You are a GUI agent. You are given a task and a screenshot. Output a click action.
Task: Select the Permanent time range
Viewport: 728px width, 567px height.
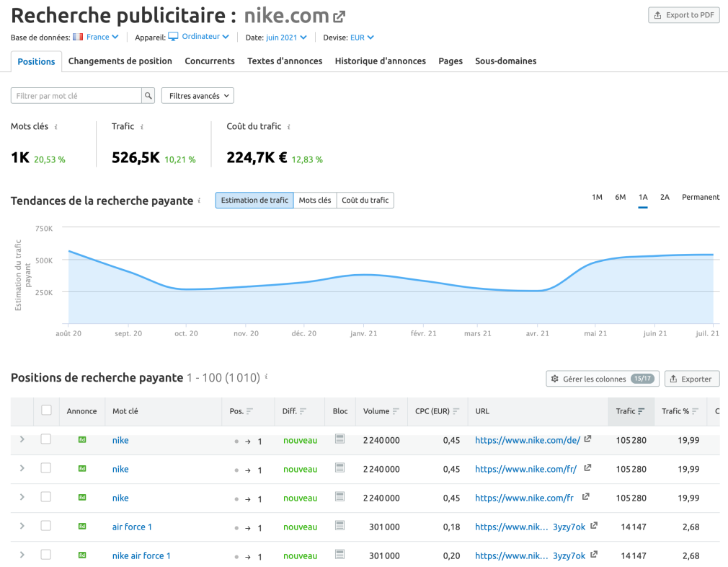701,197
